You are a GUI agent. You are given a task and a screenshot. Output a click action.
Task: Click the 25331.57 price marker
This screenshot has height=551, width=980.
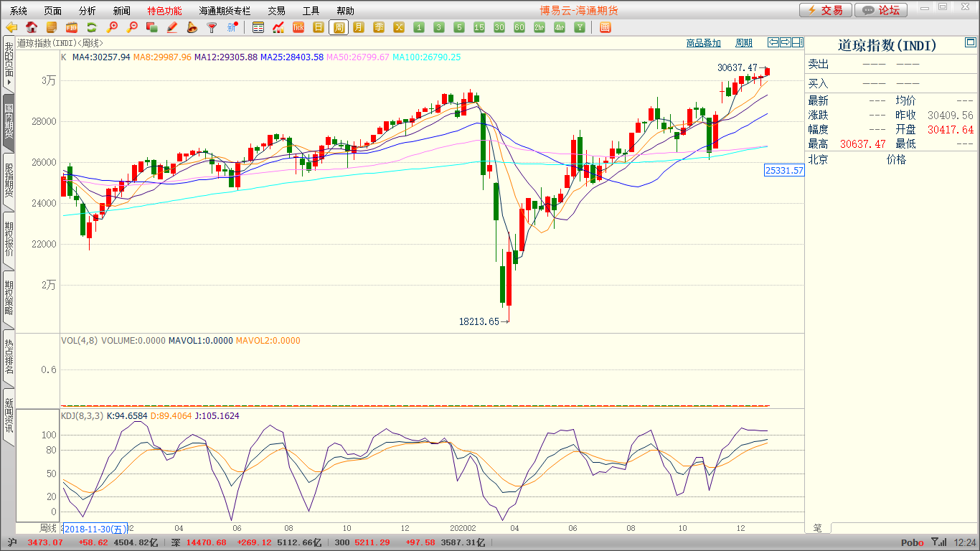point(784,170)
